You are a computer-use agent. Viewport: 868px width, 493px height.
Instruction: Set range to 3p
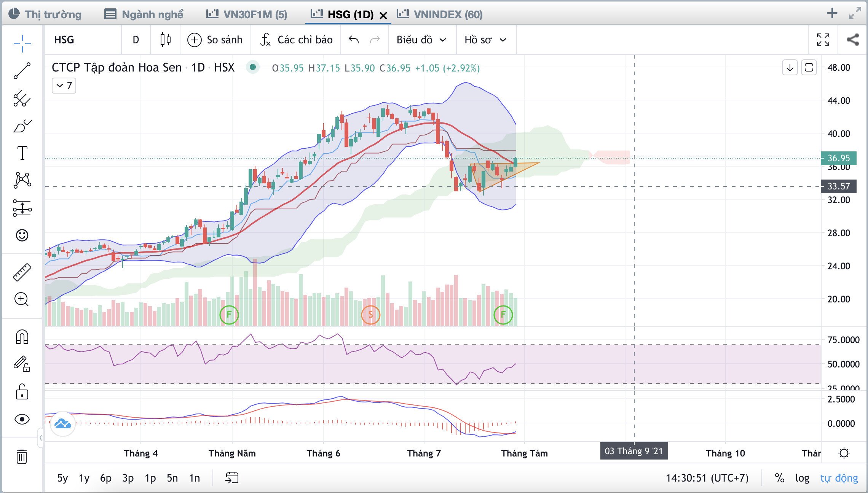tap(128, 478)
